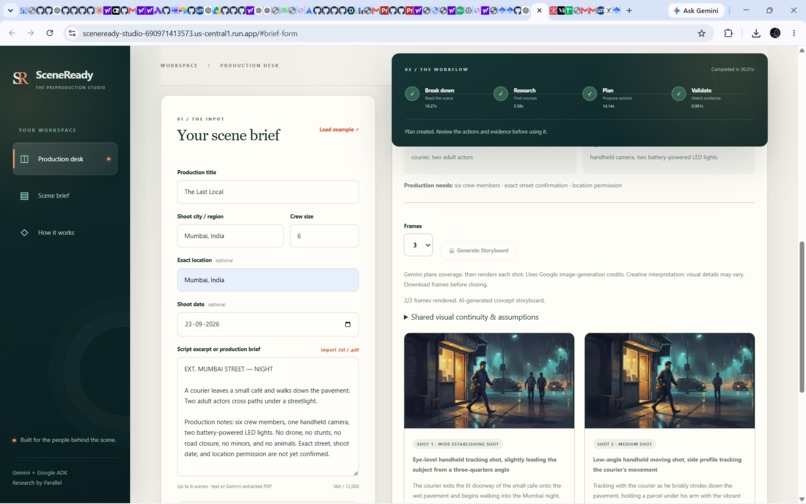
Task: Click the page vertical scrollbar
Action: coord(801,317)
